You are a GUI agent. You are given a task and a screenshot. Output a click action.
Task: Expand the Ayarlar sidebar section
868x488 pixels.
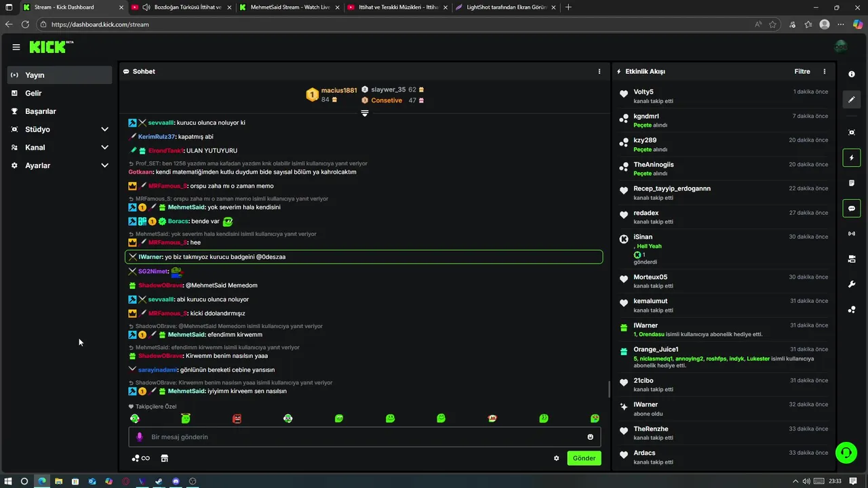[x=104, y=165]
